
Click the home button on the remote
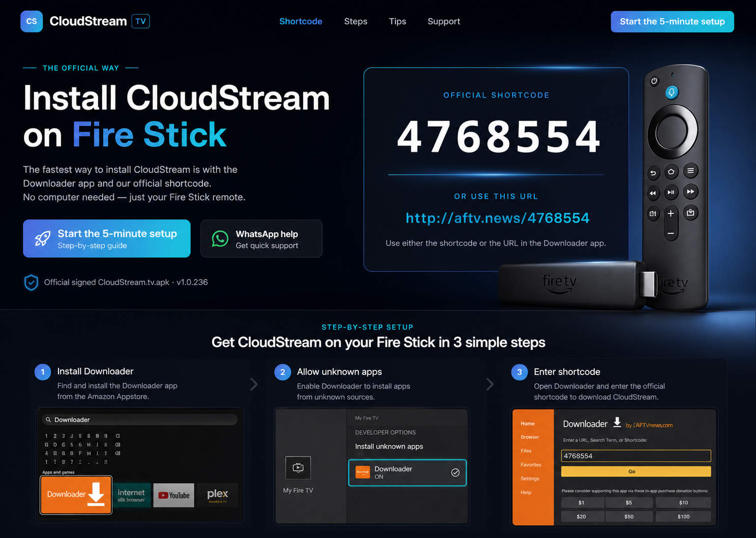(x=671, y=171)
